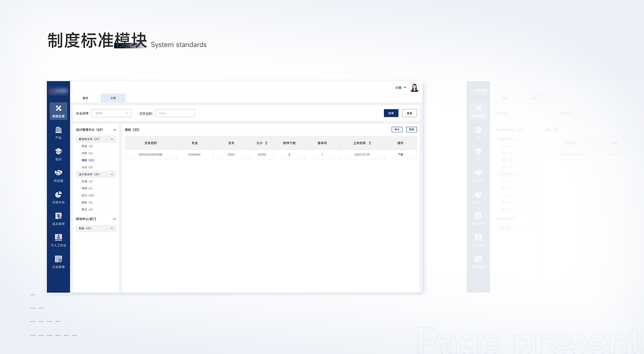Open 后台管理 icon in sidebar

click(58, 262)
